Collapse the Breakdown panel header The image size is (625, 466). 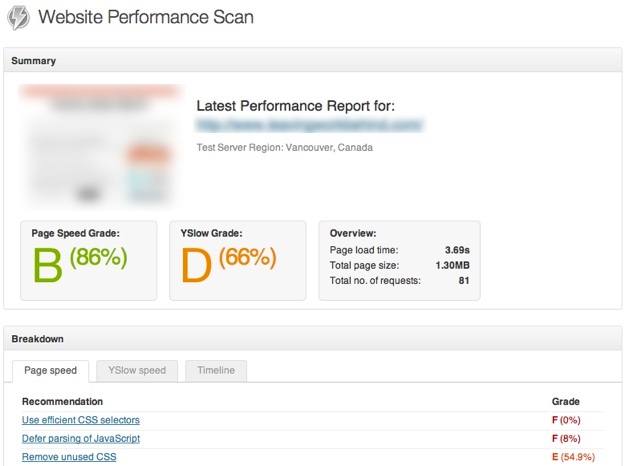pyautogui.click(x=312, y=339)
